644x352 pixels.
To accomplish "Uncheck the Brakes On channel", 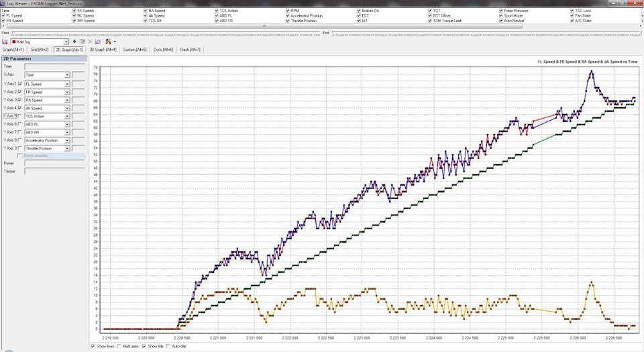I will pos(359,11).
